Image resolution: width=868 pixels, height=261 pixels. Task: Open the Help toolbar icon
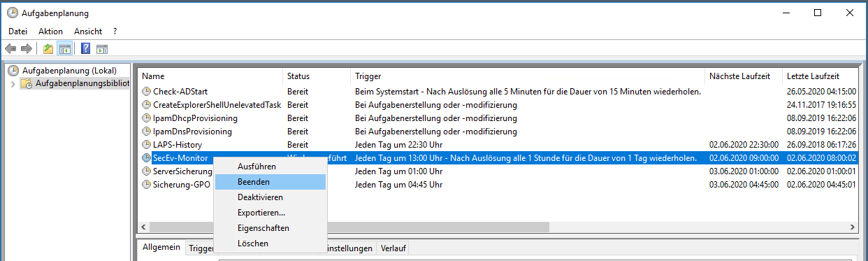coord(86,49)
